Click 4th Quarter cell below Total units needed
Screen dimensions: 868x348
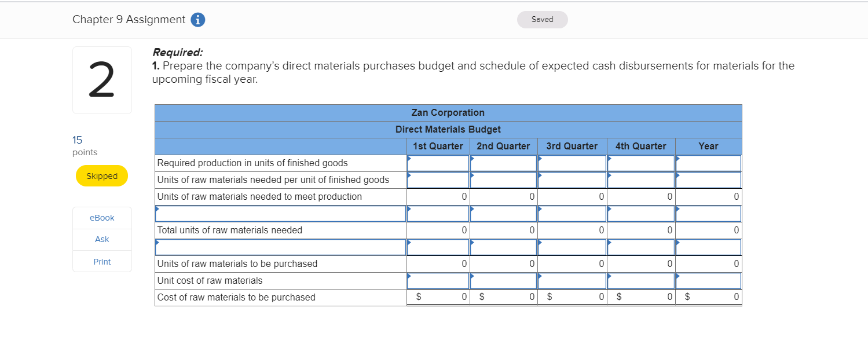pyautogui.click(x=641, y=247)
